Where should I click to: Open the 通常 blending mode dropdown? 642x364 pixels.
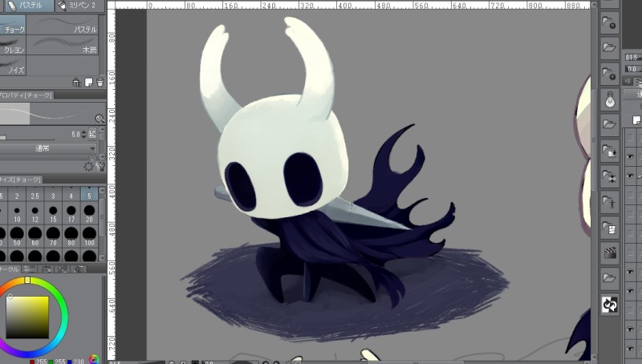(48, 148)
